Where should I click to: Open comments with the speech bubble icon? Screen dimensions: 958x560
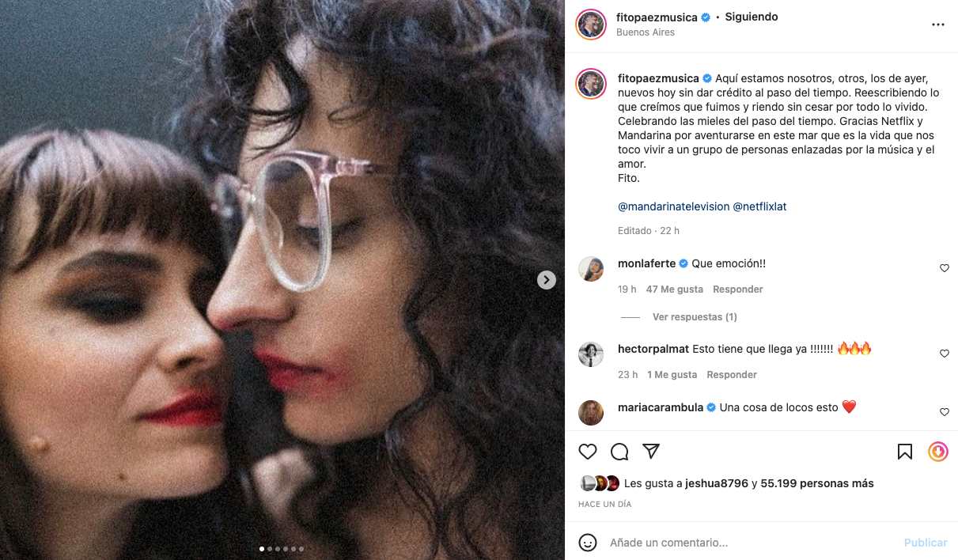[619, 451]
